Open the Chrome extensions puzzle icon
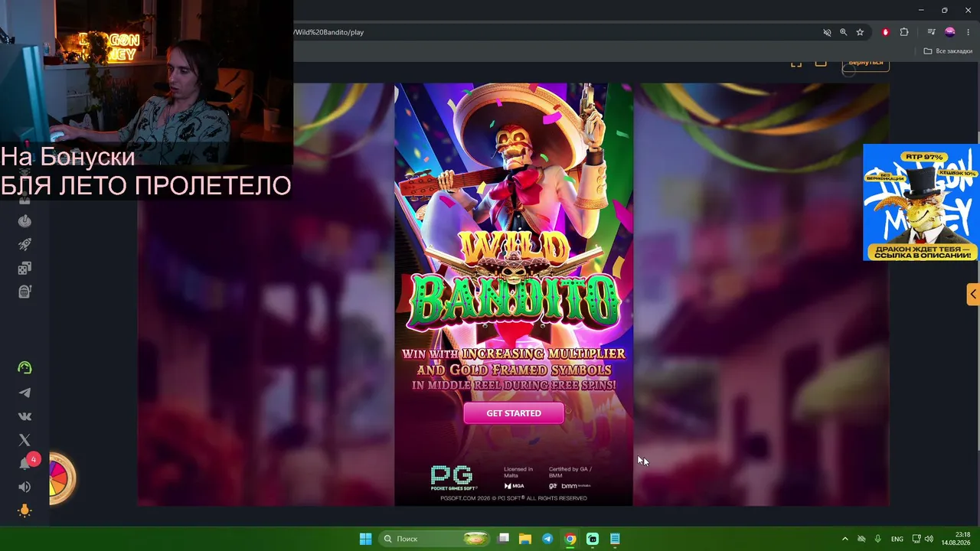980x551 pixels. click(x=904, y=32)
